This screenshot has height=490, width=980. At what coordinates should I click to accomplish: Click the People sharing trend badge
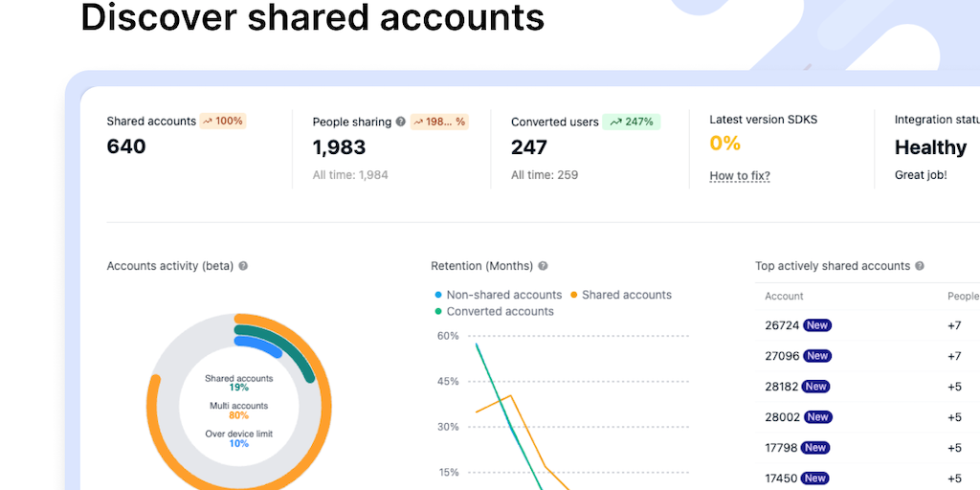click(x=439, y=122)
